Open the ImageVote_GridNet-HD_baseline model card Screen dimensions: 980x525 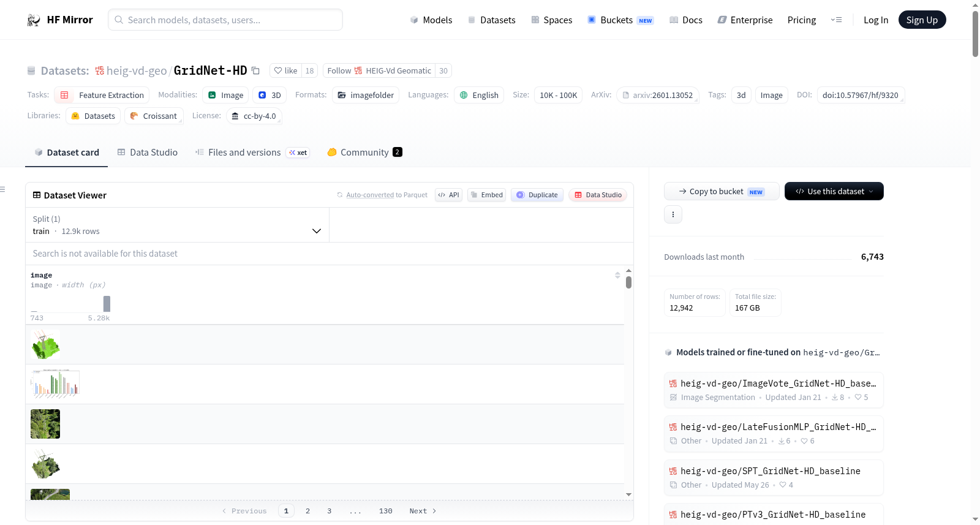(x=774, y=390)
